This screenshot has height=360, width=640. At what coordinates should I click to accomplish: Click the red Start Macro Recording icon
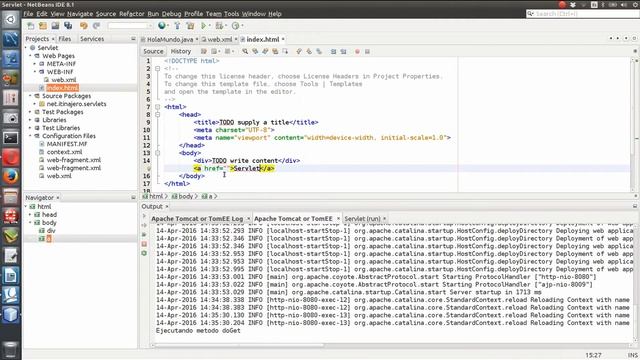tap(357, 51)
